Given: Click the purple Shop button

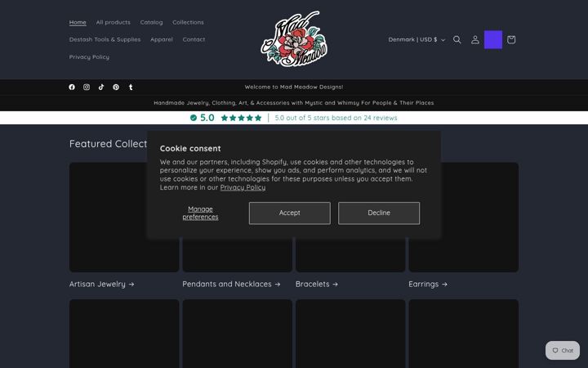Looking at the screenshot, I should pyautogui.click(x=493, y=39).
